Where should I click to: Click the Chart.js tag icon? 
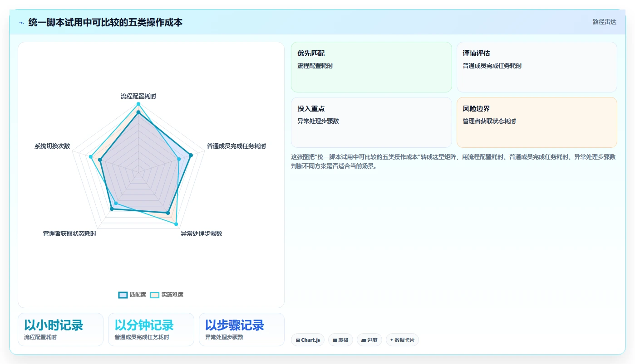pos(298,340)
